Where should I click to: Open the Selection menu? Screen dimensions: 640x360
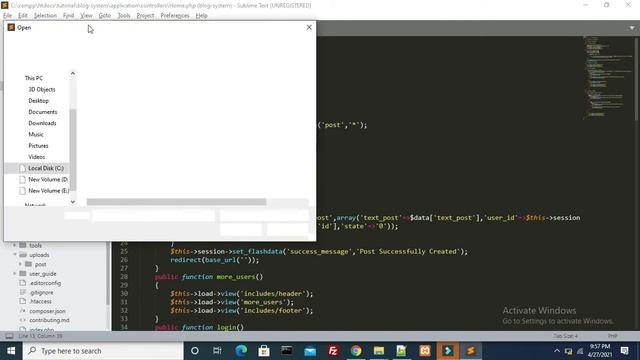(45, 16)
